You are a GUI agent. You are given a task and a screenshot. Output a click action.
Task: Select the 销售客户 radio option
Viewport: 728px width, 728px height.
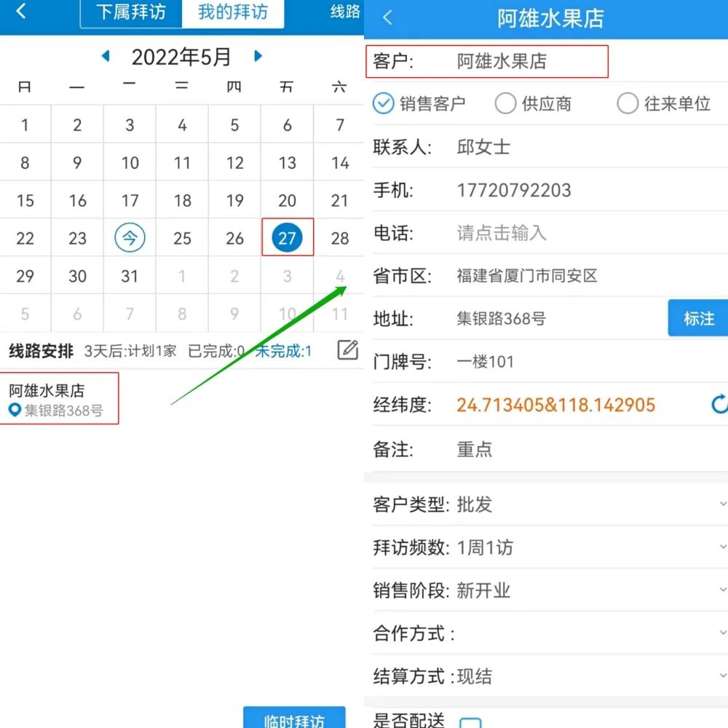pyautogui.click(x=384, y=103)
